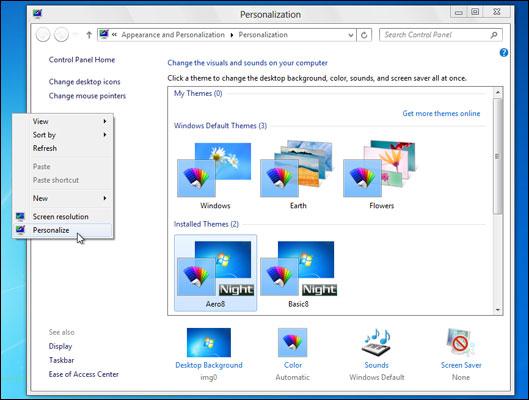
Task: Expand the View submenu arrow
Action: click(105, 121)
